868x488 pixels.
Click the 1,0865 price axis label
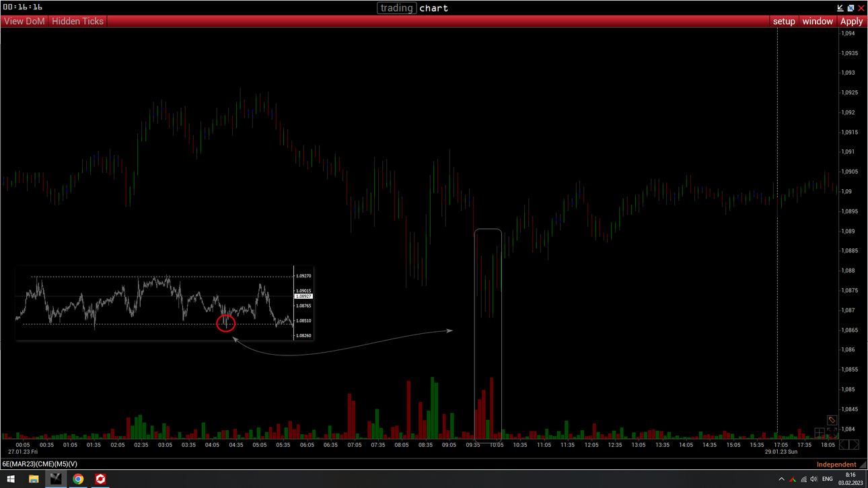(850, 330)
